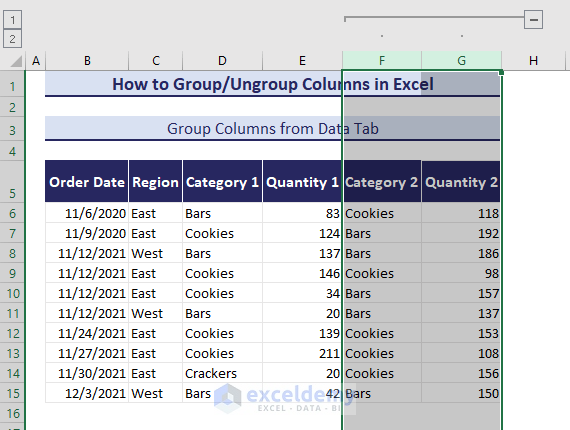Click the 'Group Columns from Data Tab' subtitle

273,129
